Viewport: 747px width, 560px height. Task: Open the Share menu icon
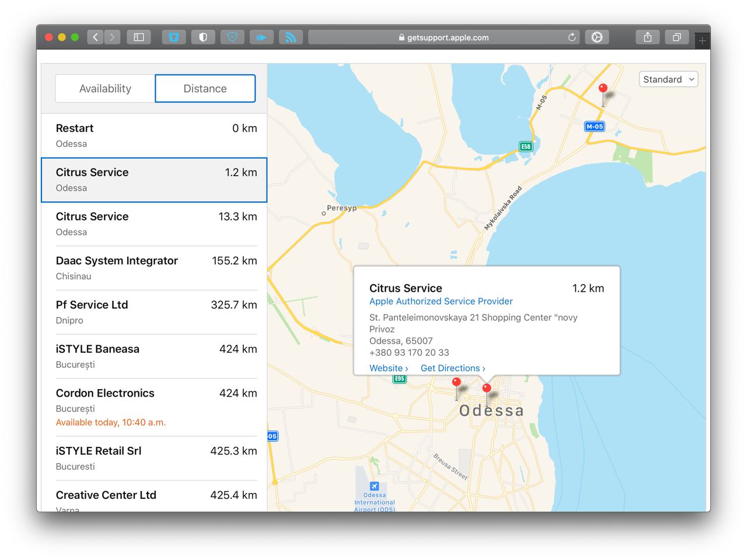[x=648, y=37]
